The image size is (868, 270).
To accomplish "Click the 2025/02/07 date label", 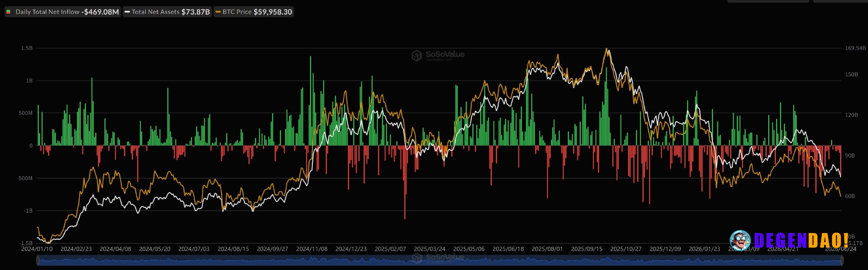I will click(390, 249).
